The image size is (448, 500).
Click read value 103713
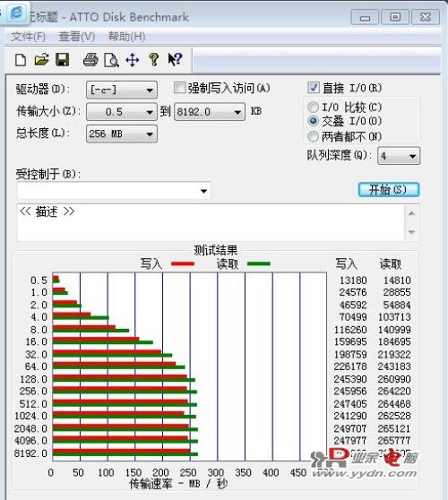[x=394, y=317]
